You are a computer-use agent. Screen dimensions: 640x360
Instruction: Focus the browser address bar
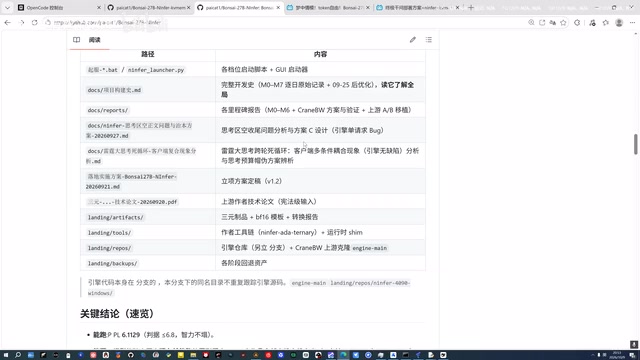click(286, 22)
